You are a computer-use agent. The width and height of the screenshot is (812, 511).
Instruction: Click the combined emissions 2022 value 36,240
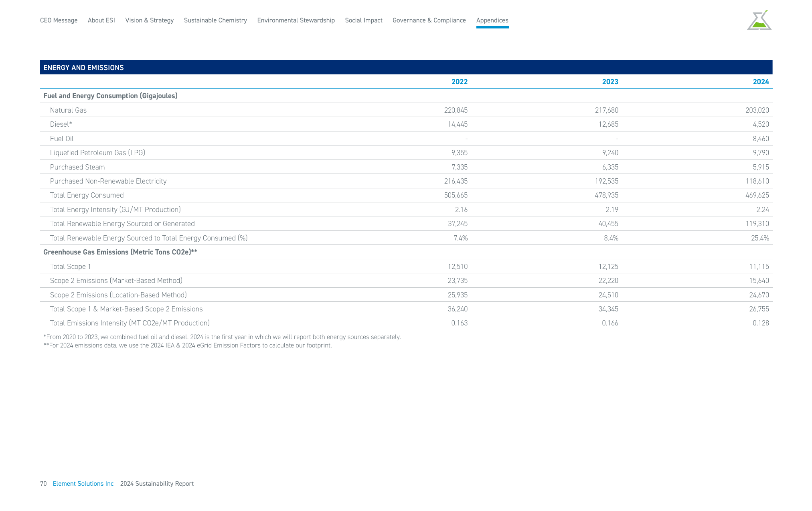458,309
